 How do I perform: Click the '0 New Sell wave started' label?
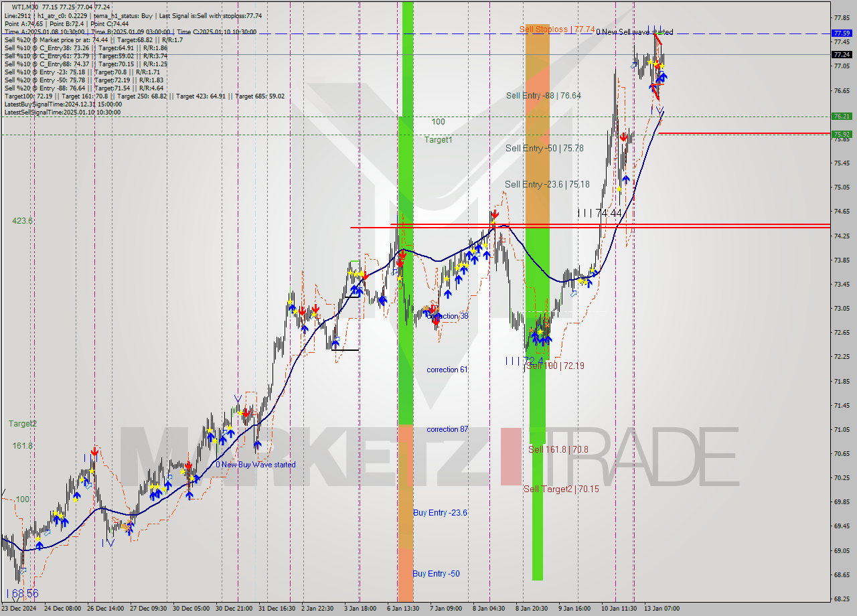(x=635, y=32)
